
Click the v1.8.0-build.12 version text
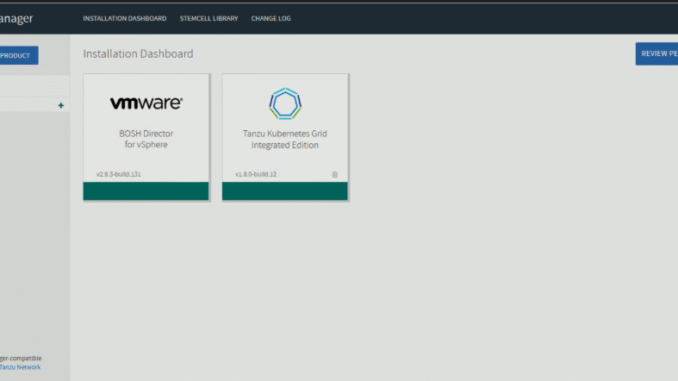click(x=256, y=174)
